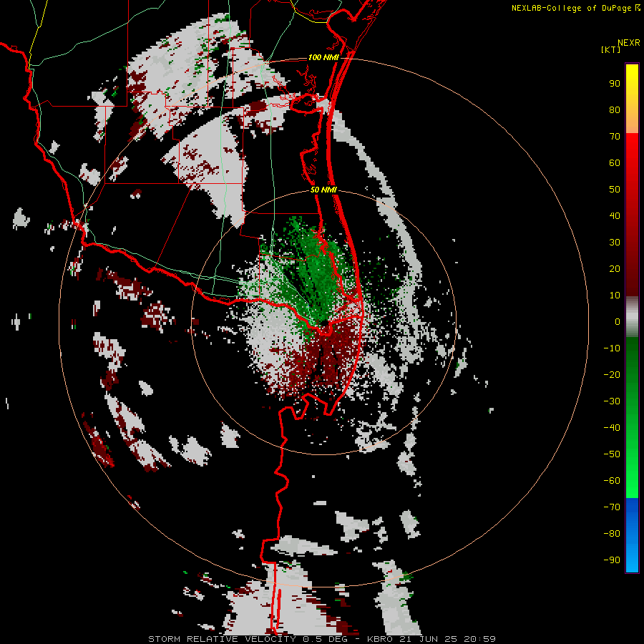Click the -60 value on velocity scale
Image resolution: width=644 pixels, height=644 pixels.
tap(612, 481)
